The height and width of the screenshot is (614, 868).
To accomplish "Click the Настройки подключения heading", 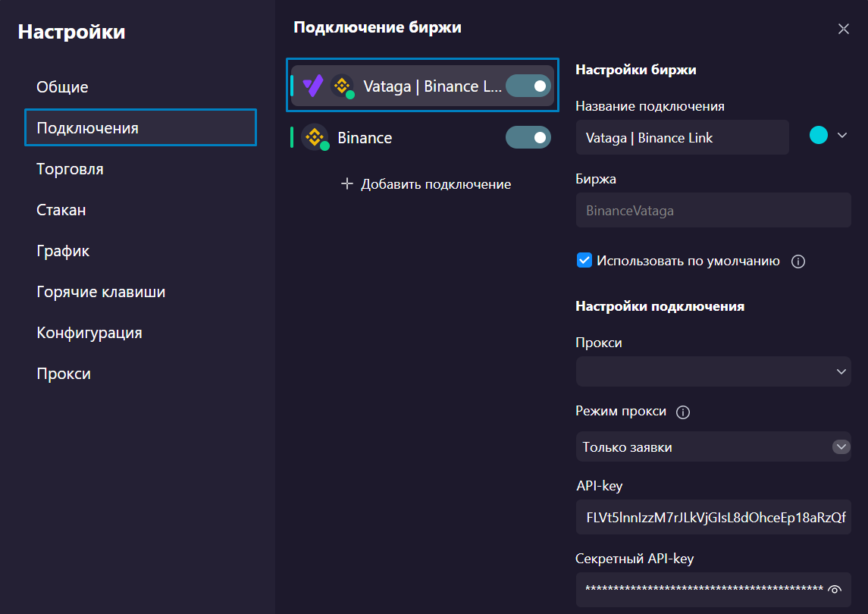I will tap(660, 306).
